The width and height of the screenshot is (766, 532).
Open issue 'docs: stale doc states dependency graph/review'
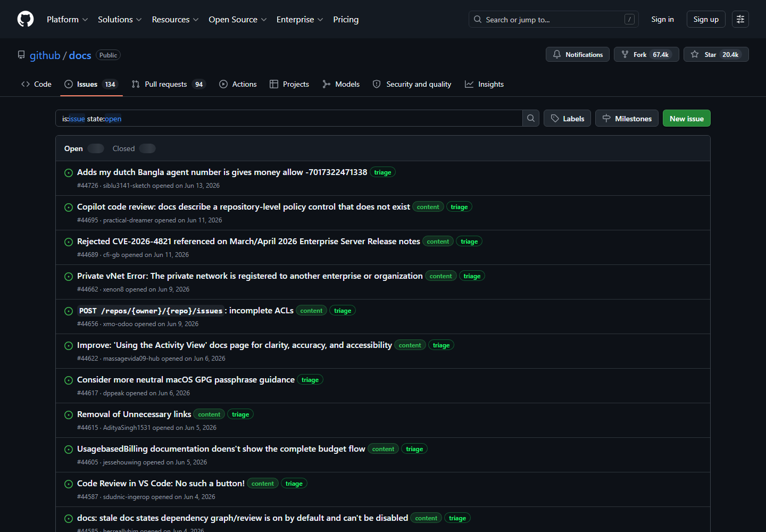(243, 518)
